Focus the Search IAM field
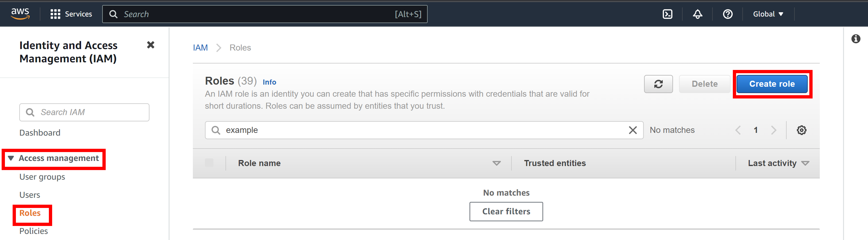 (x=84, y=112)
